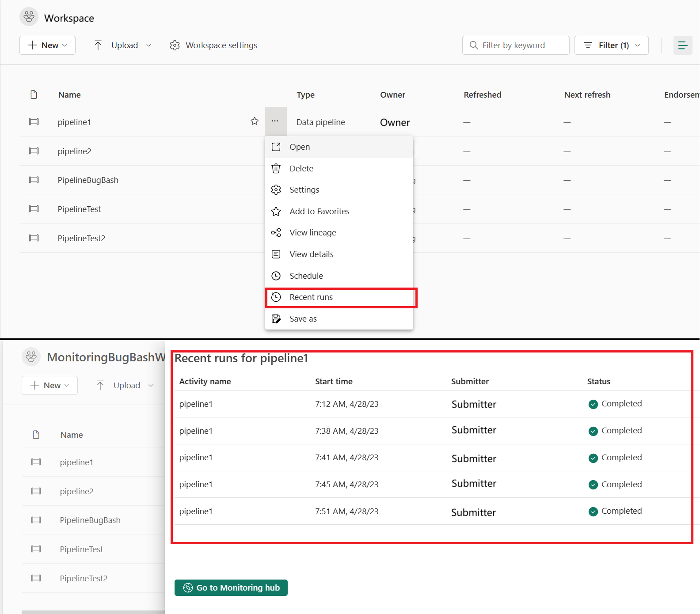The width and height of the screenshot is (700, 614).
Task: Click the favorite star icon on pipeline1
Action: [x=255, y=121]
